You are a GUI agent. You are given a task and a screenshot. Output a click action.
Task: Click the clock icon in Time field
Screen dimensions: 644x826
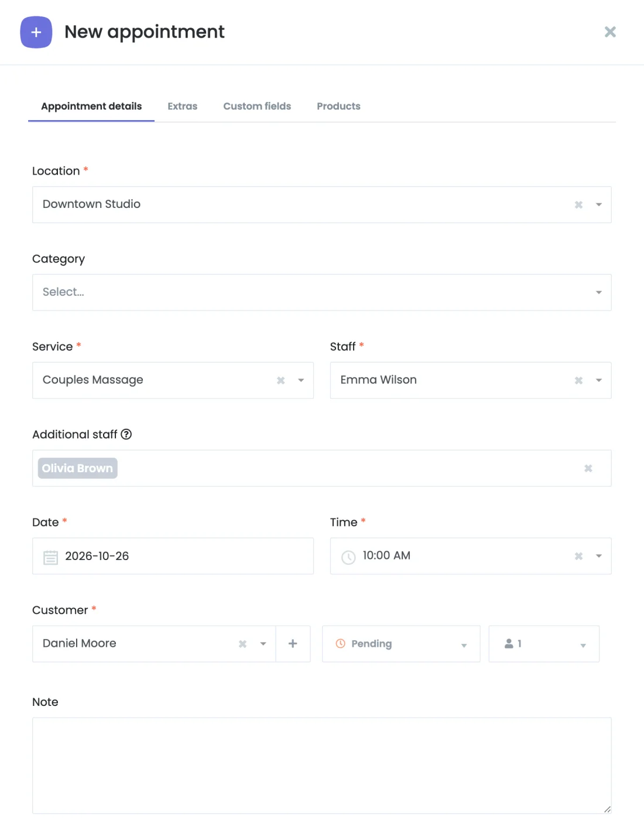(348, 557)
